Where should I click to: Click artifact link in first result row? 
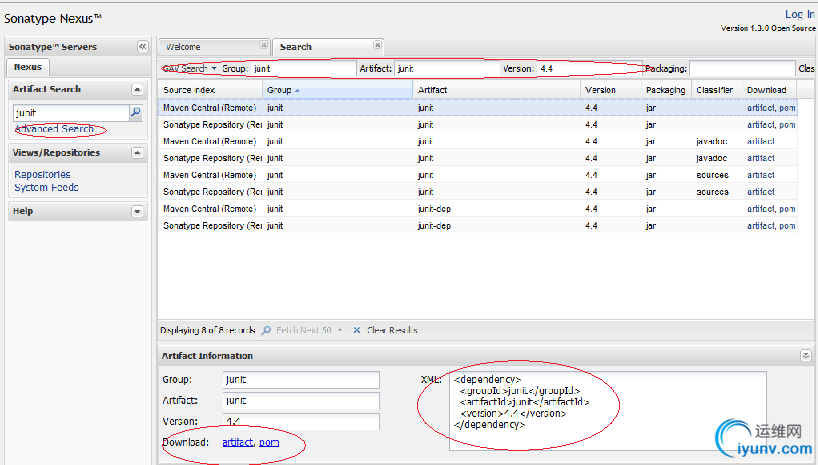coord(761,108)
